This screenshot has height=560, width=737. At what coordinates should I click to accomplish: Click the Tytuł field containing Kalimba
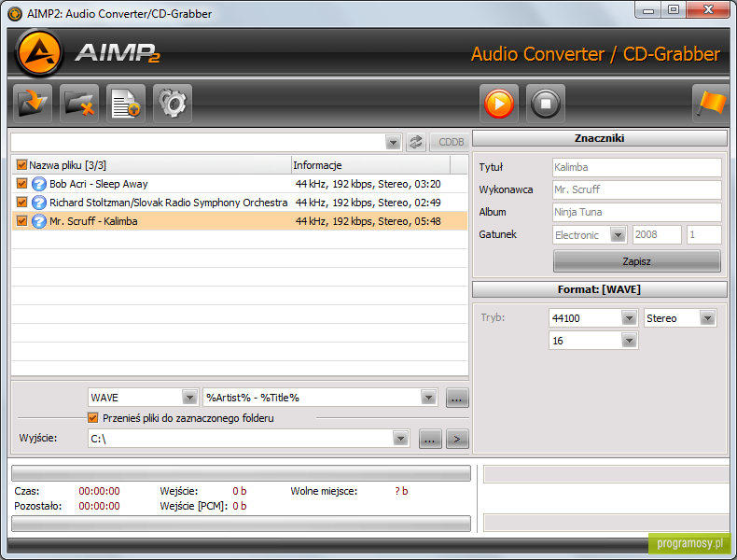click(x=637, y=167)
